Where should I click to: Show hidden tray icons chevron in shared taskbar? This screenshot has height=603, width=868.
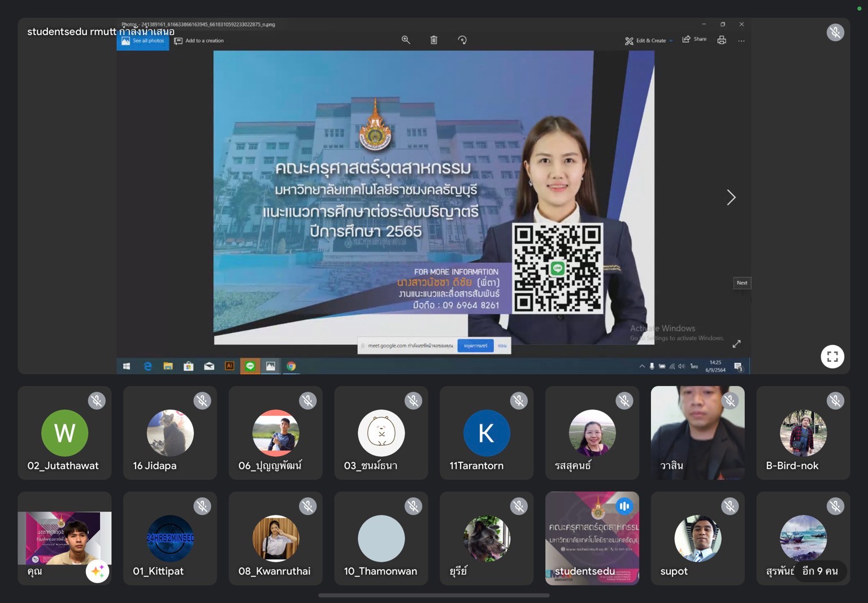click(642, 366)
